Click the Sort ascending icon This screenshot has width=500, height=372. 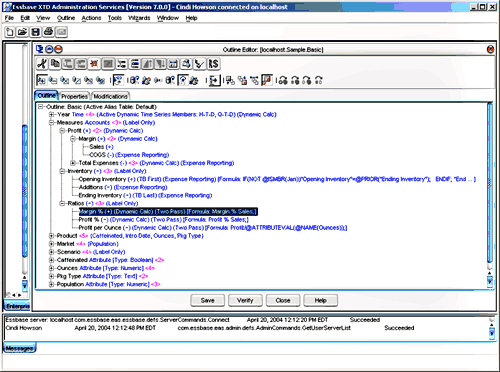(x=147, y=64)
